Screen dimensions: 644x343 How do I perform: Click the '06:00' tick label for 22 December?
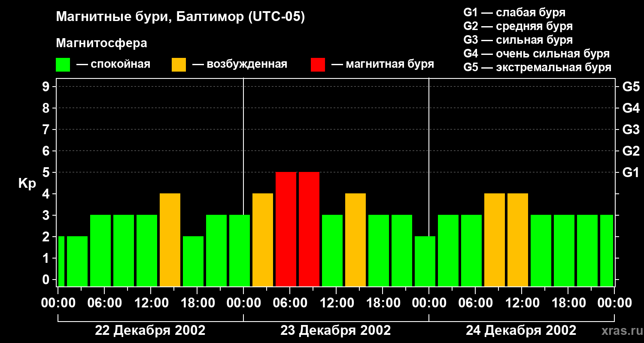(x=104, y=303)
